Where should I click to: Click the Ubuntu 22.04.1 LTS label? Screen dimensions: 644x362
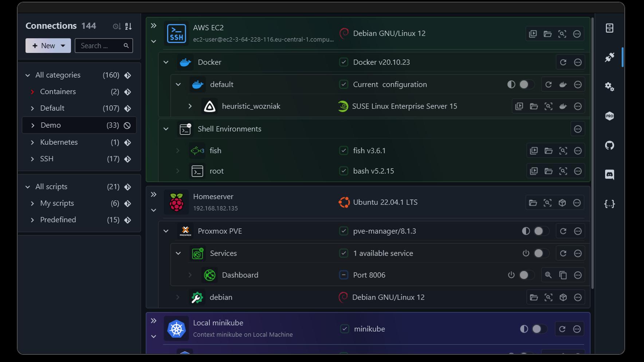(x=385, y=202)
